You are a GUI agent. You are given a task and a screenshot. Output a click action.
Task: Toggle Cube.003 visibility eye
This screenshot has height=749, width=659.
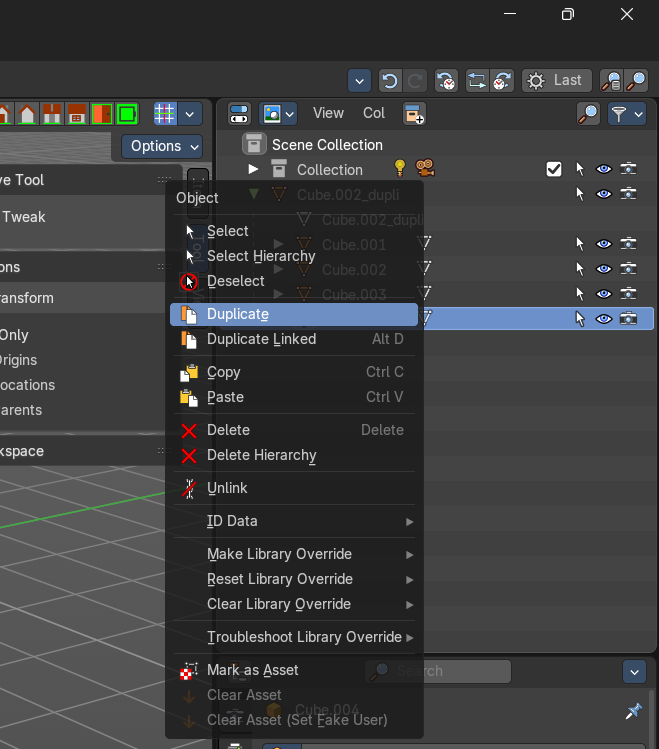[x=604, y=294]
